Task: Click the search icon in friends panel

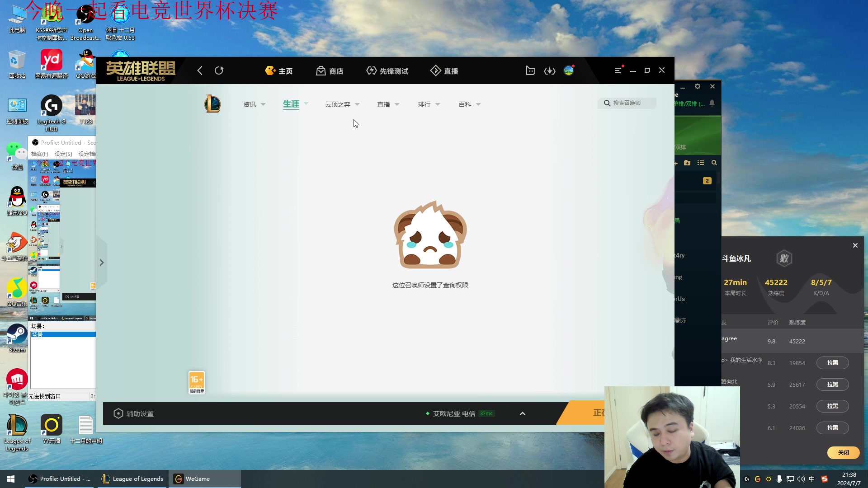Action: 714,163
